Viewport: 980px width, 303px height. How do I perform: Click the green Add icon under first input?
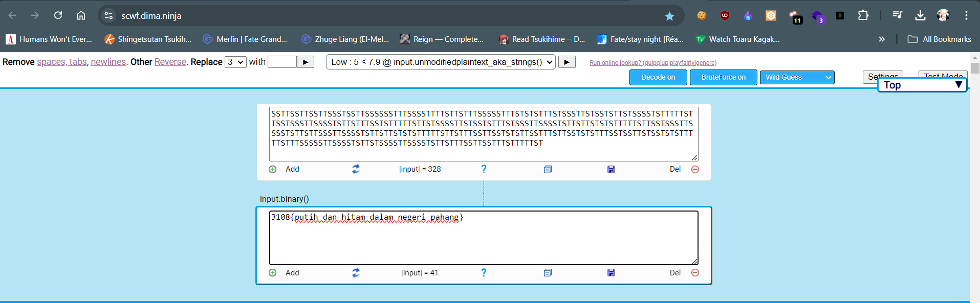pyautogui.click(x=273, y=169)
